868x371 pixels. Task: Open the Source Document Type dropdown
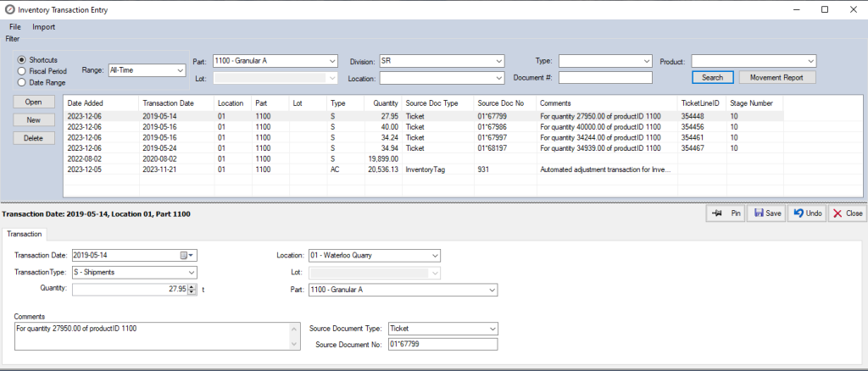[x=491, y=328]
